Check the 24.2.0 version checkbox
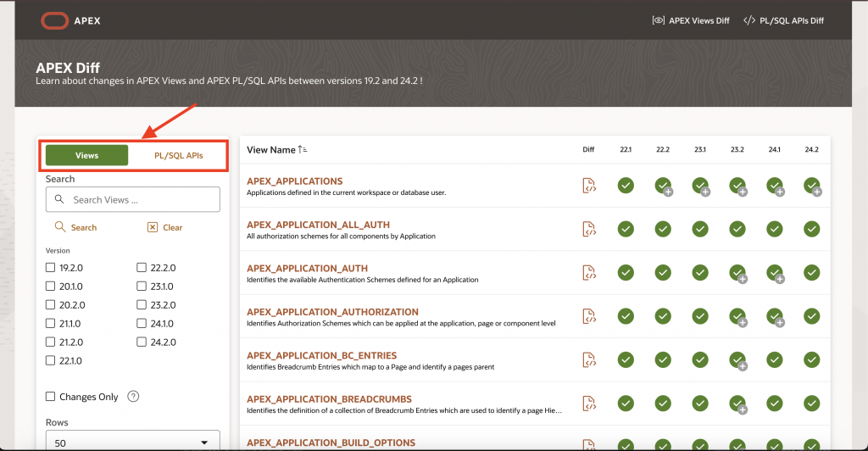868x451 pixels. pyautogui.click(x=142, y=342)
